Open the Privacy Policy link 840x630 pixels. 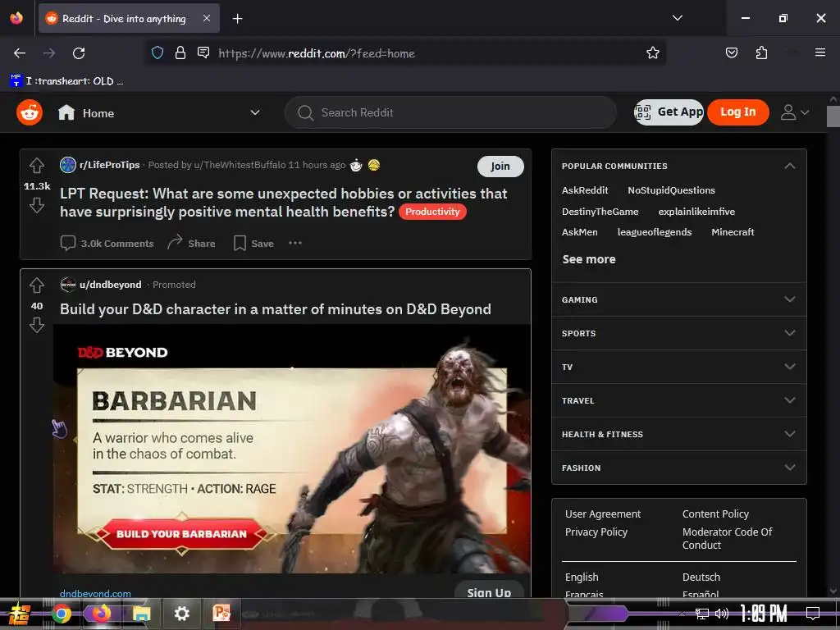(596, 532)
